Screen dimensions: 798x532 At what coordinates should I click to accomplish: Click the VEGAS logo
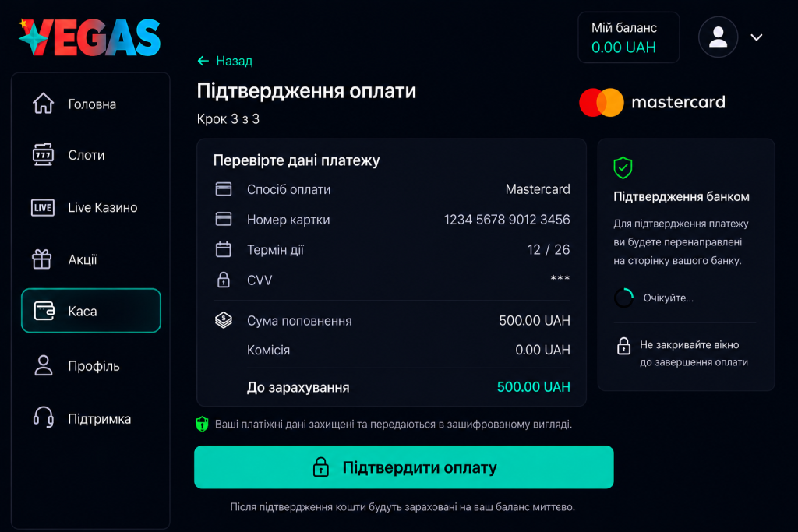pos(90,37)
